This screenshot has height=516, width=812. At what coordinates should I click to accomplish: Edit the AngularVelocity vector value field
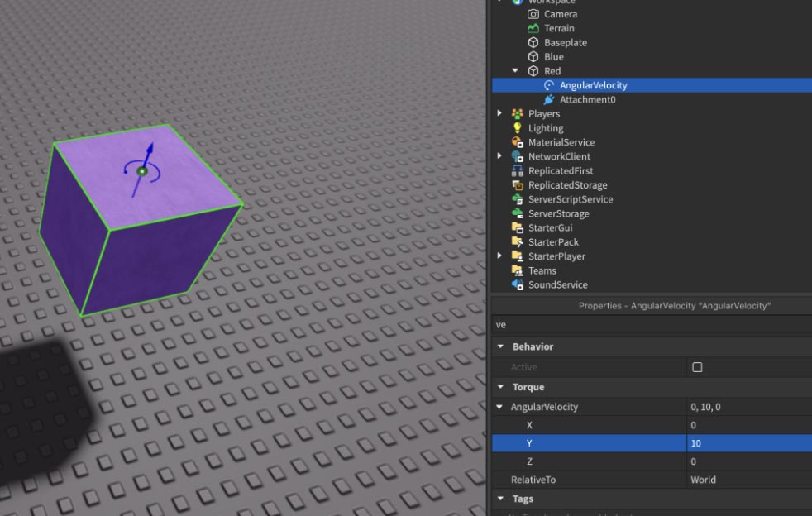pyautogui.click(x=749, y=407)
